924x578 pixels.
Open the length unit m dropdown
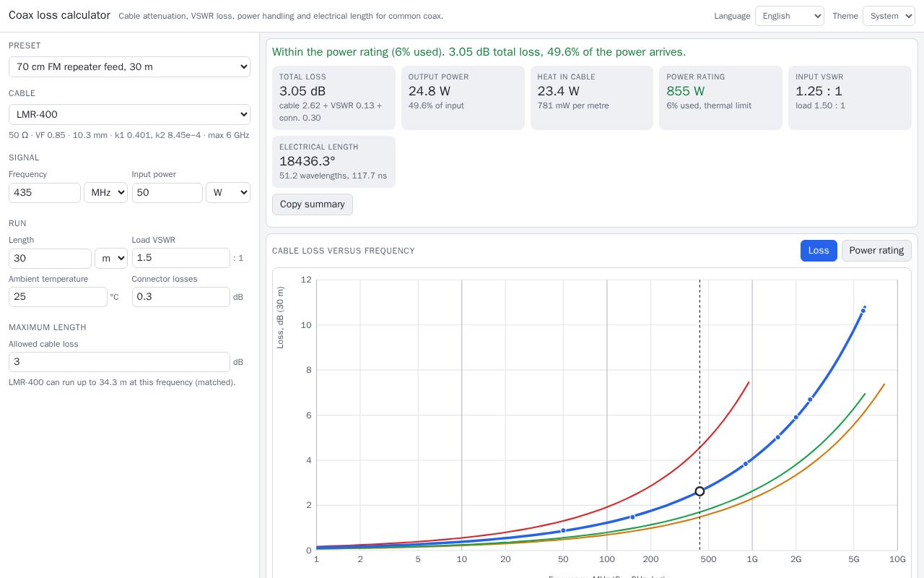pos(111,258)
